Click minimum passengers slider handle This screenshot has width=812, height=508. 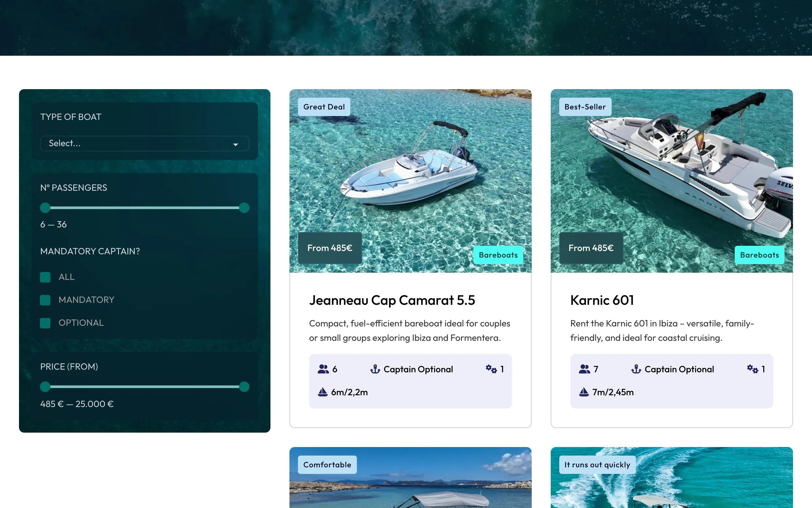point(45,208)
